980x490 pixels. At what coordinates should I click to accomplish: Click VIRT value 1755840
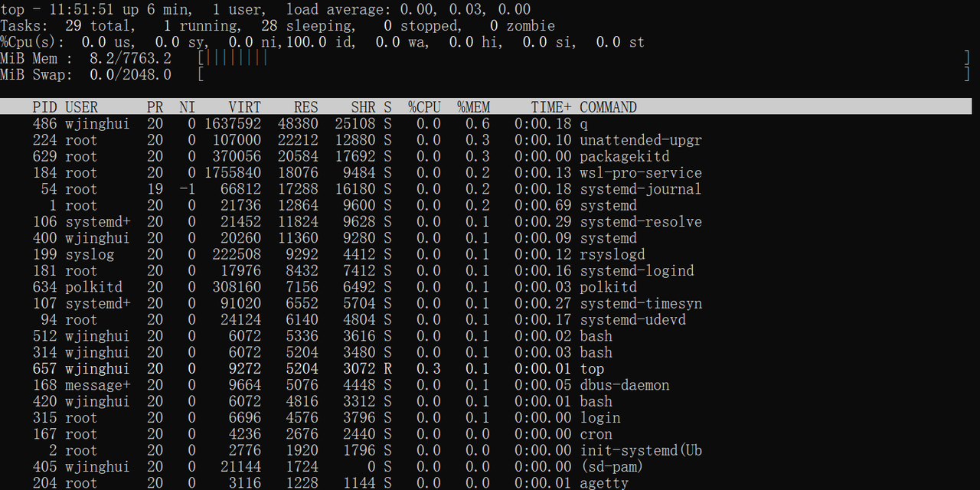pos(232,173)
